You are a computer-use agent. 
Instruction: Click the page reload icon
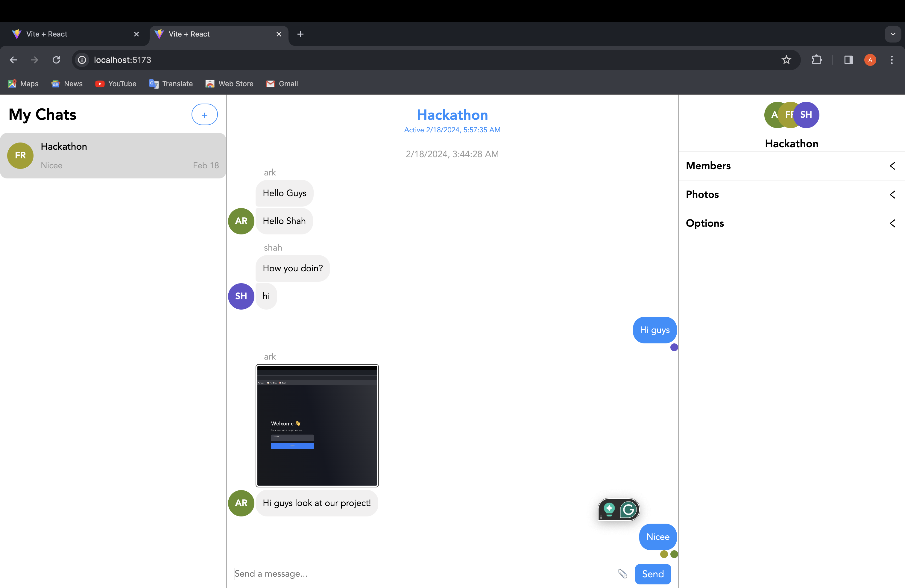pyautogui.click(x=56, y=60)
